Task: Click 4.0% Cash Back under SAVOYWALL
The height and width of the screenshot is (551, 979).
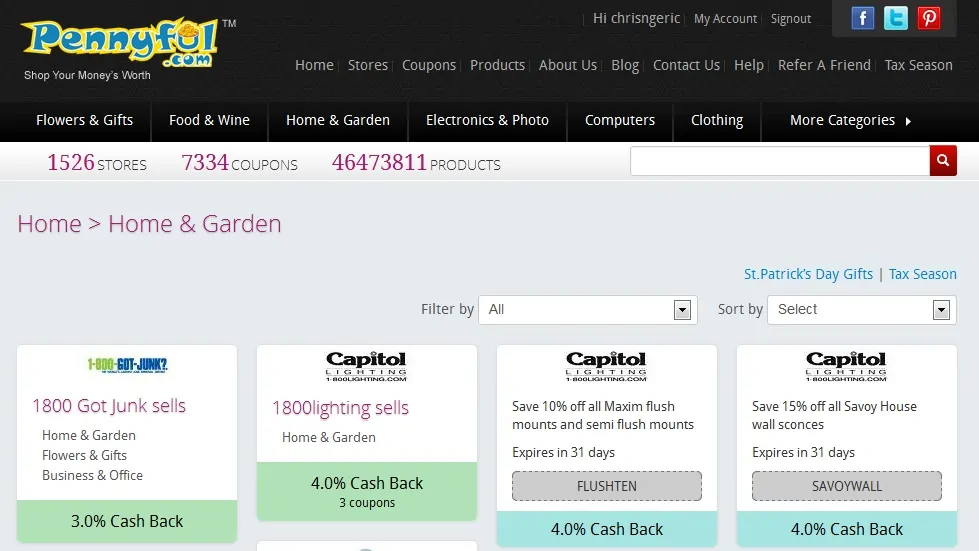Action: click(847, 529)
